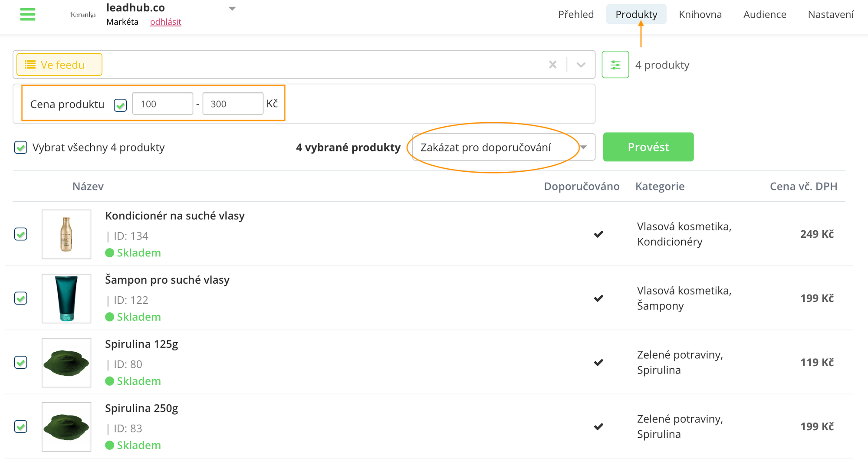Click the Korunka shop logo
Viewport: 868px width, 465px height.
pyautogui.click(x=82, y=15)
